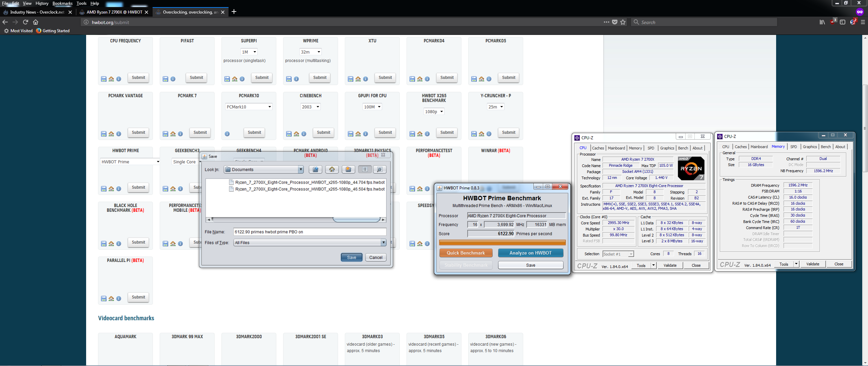Open Cinebench 2003 dropdown

coord(311,107)
